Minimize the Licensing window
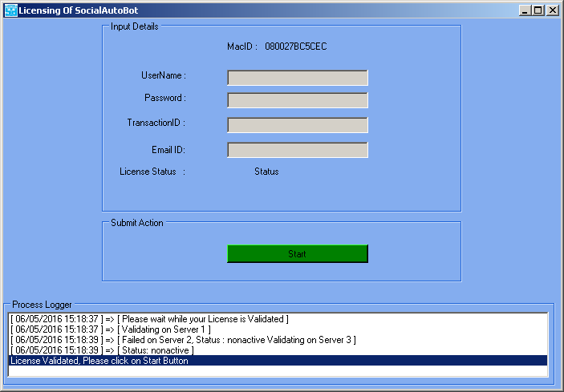 (525, 10)
